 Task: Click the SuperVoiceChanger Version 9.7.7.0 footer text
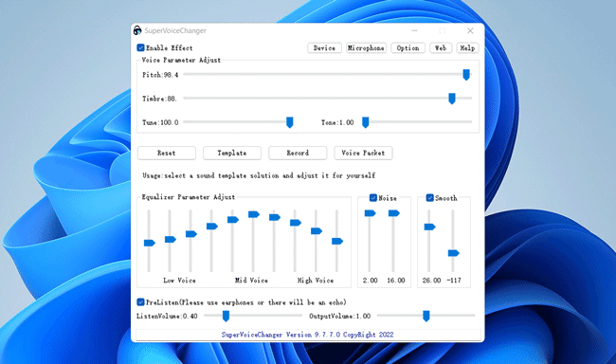[x=308, y=335]
